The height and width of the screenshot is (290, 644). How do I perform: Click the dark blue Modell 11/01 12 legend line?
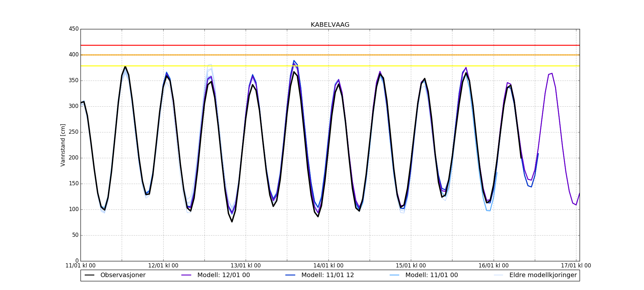coord(290,275)
